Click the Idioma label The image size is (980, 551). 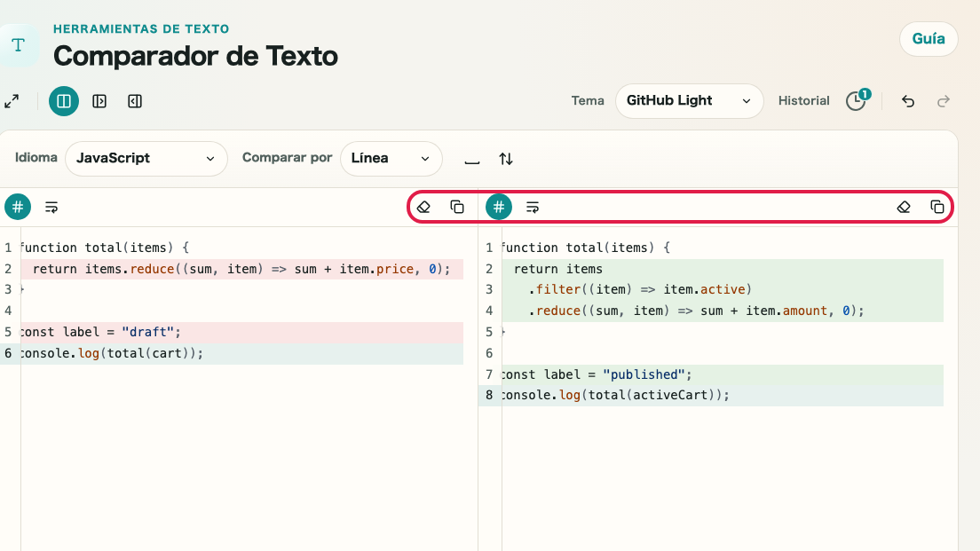click(x=36, y=157)
